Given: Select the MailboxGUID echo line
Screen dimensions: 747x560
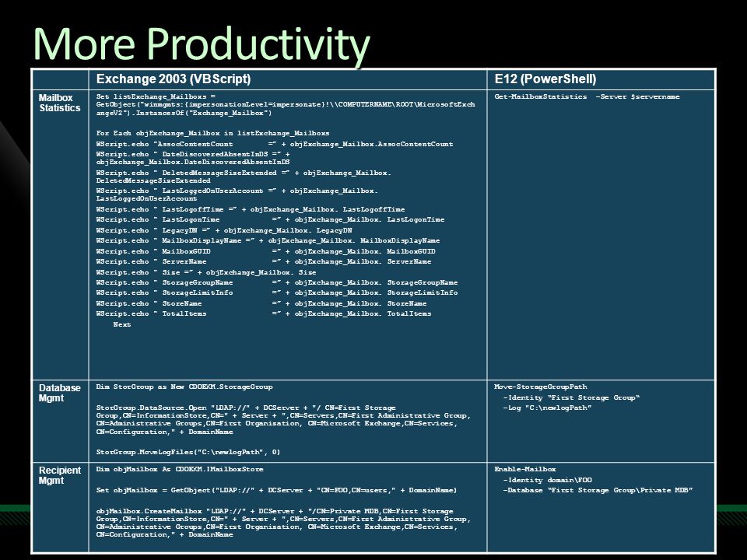Looking at the screenshot, I should tap(265, 251).
